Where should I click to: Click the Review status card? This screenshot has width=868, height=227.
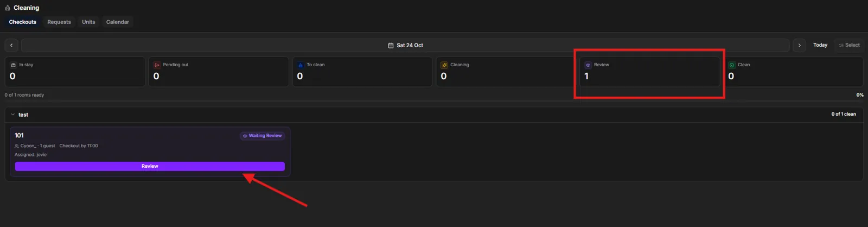650,72
